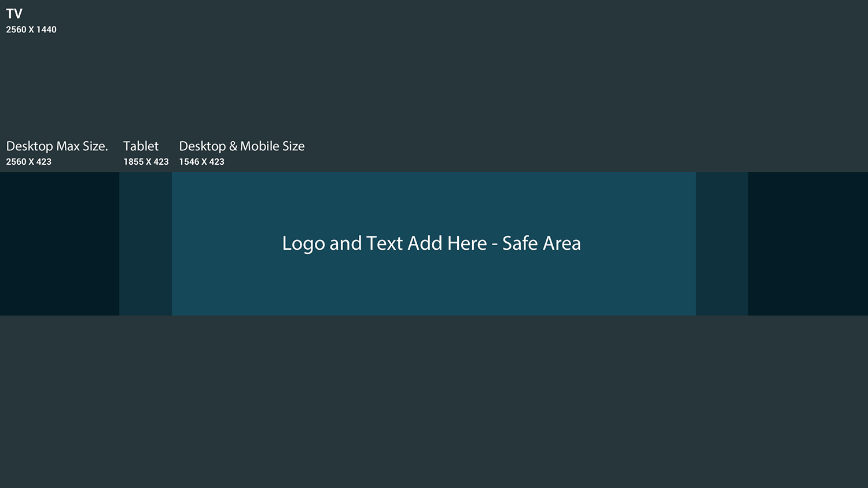Click the word Safe Area in the banner
This screenshot has width=868, height=488.
tap(542, 243)
